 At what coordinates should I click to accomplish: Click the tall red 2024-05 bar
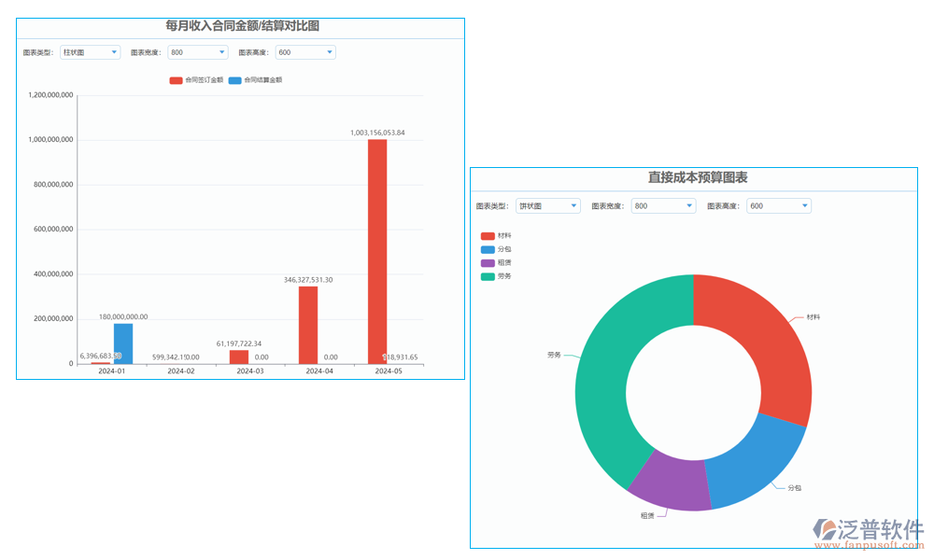377,252
